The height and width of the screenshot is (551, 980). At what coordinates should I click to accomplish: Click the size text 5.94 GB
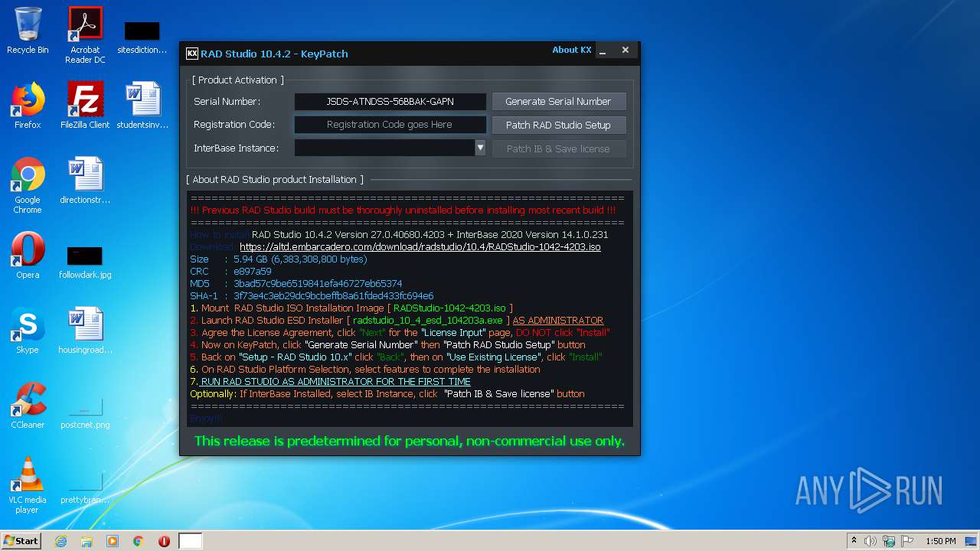[x=300, y=259]
